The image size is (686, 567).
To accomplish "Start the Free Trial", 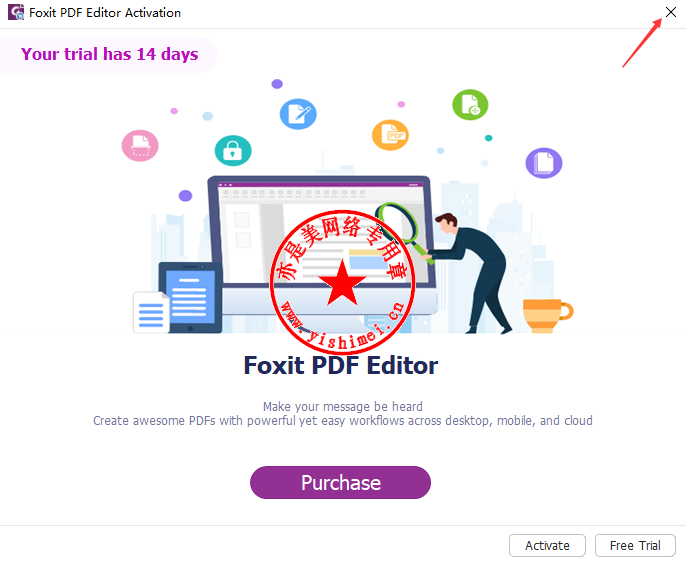I will pos(635,546).
